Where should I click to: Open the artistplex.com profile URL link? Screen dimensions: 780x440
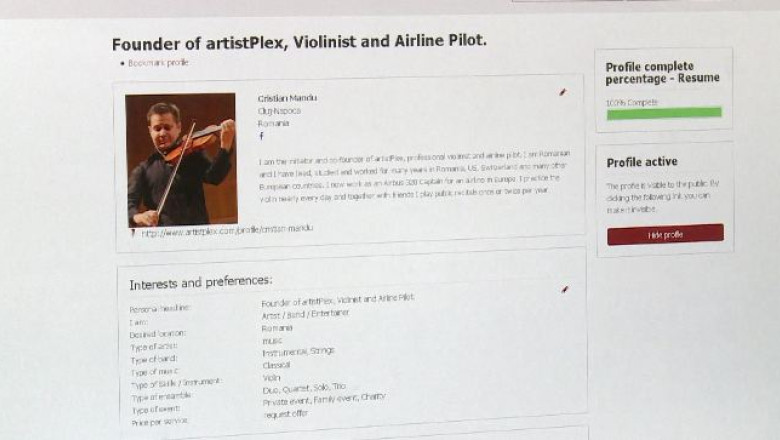coord(227,230)
